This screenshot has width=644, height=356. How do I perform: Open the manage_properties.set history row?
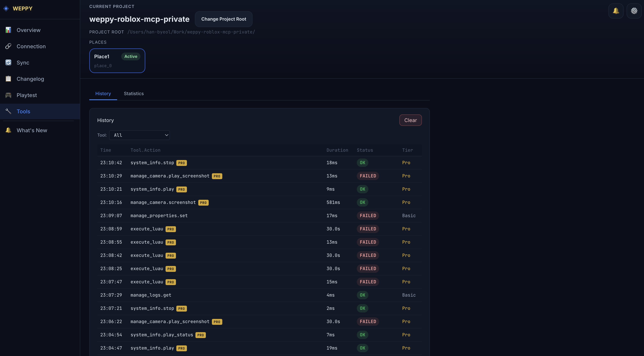click(159, 215)
